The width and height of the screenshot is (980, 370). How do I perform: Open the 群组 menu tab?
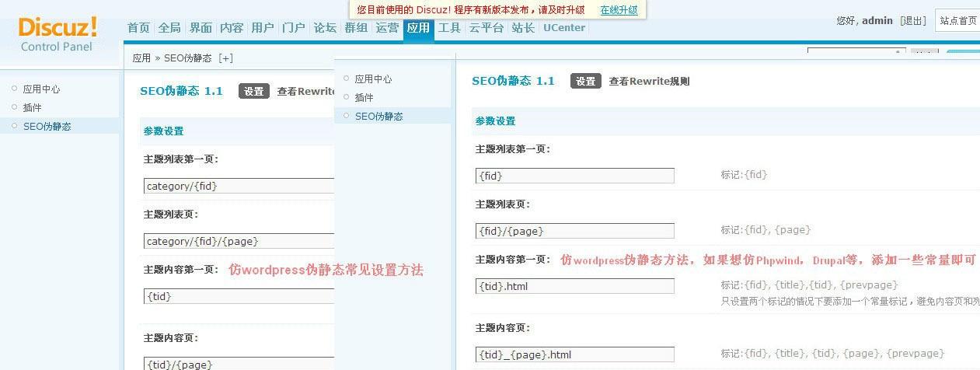[356, 28]
